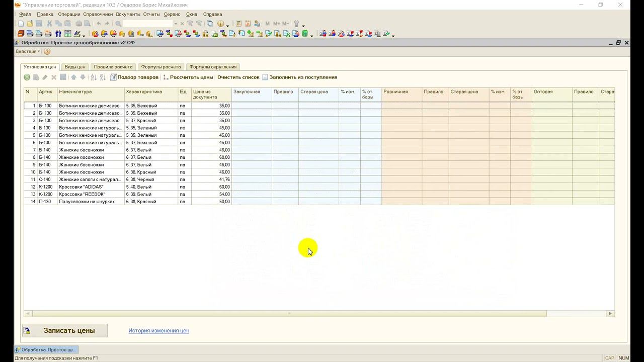Screen dimensions: 644x362
Task: Click the binoculars icon in second toolbar
Action: (58, 34)
